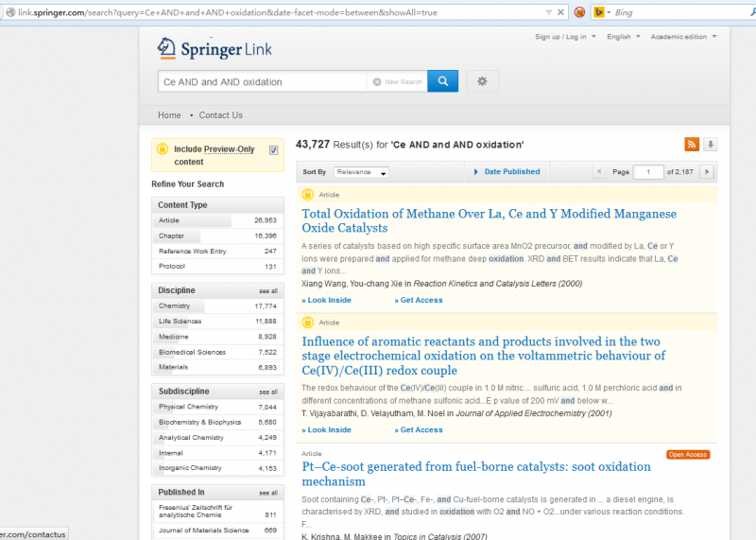This screenshot has width=756, height=540.
Task: Click the page number input box
Action: tap(648, 172)
